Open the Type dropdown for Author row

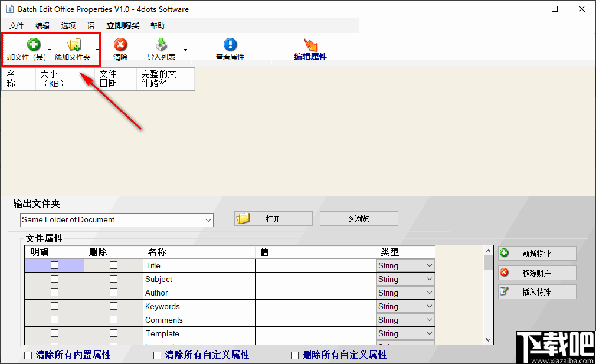coord(428,292)
